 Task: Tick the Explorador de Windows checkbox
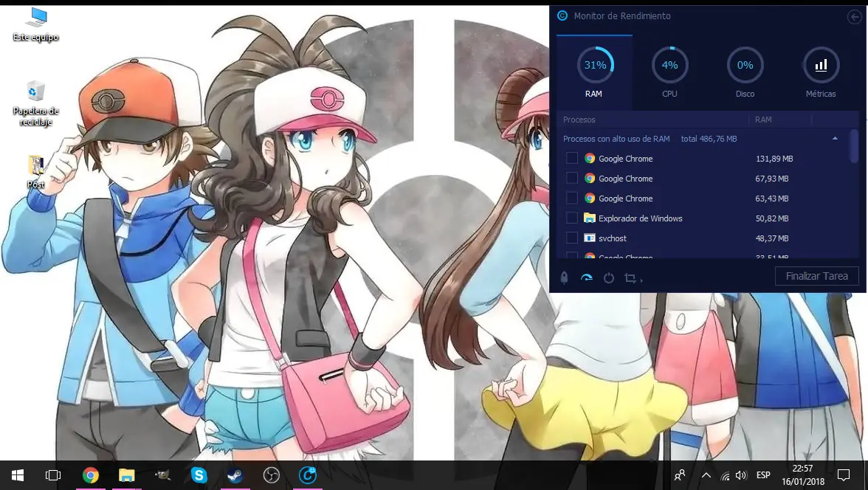point(572,218)
